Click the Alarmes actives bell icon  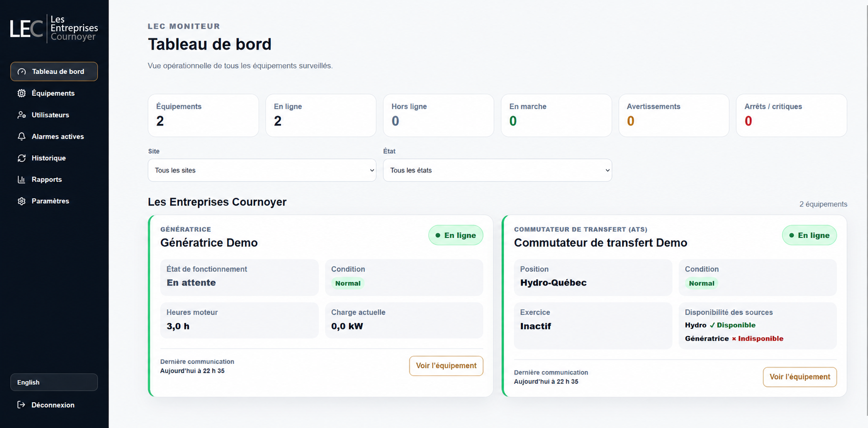(21, 137)
